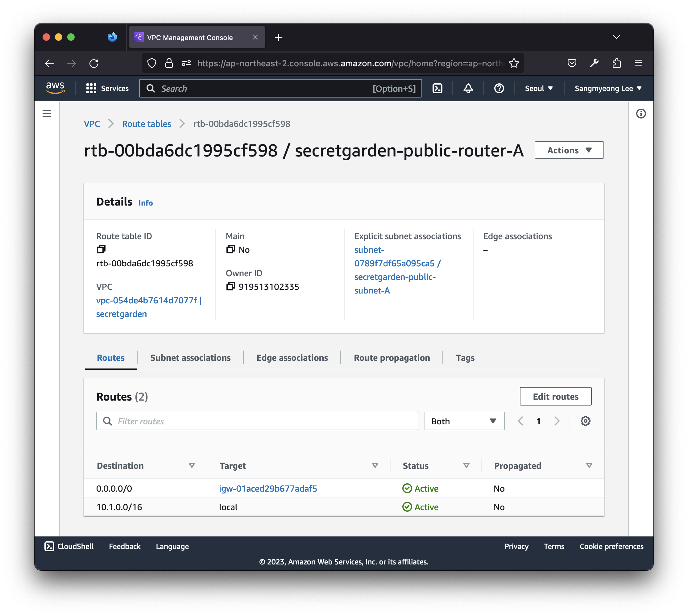The height and width of the screenshot is (616, 688).
Task: Select the 10.1.0.0/16 destination cell
Action: coord(119,507)
